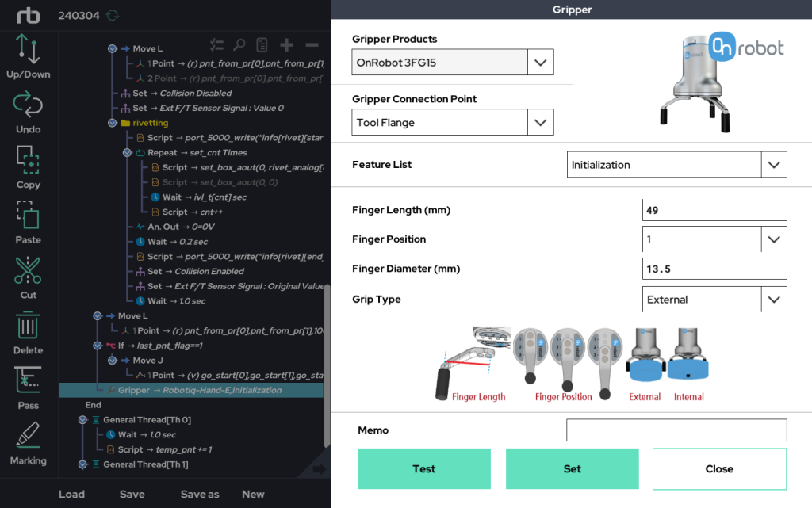Open the Gripper Connection Point dropdown
The width and height of the screenshot is (812, 508).
point(540,123)
